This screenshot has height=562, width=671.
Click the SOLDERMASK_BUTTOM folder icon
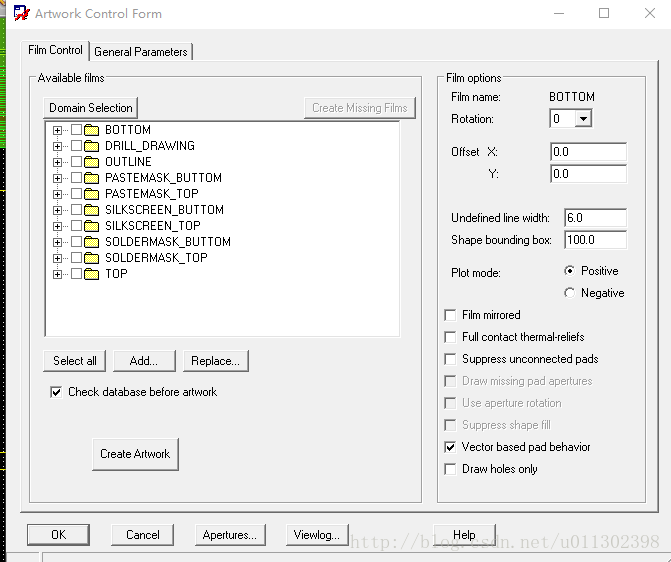93,242
